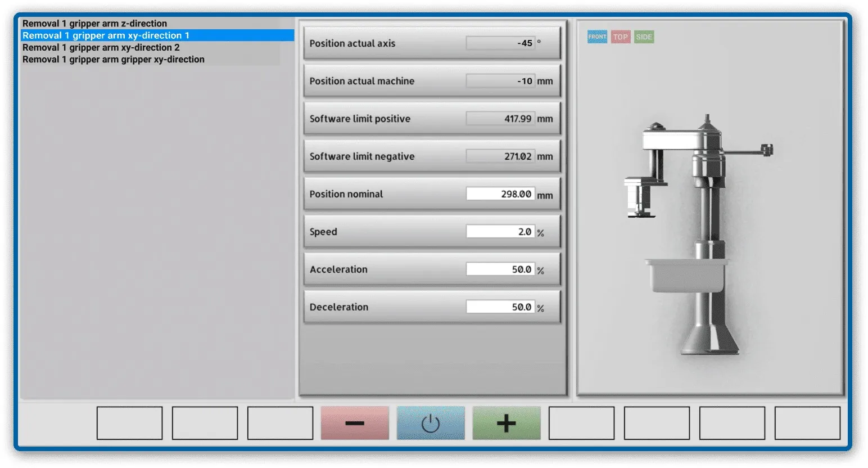The height and width of the screenshot is (468, 868).
Task: Select Removal 1 gripper arm xy-direction 1
Action: (157, 35)
